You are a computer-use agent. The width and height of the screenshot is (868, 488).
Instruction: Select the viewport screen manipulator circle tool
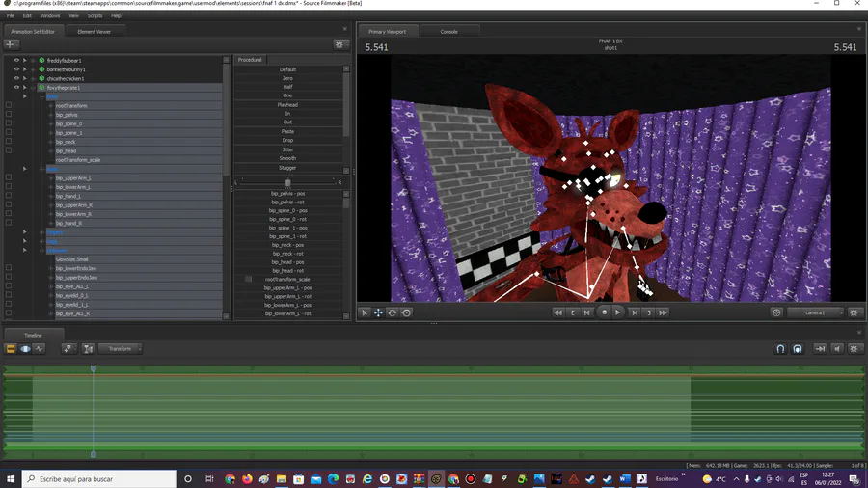point(406,312)
